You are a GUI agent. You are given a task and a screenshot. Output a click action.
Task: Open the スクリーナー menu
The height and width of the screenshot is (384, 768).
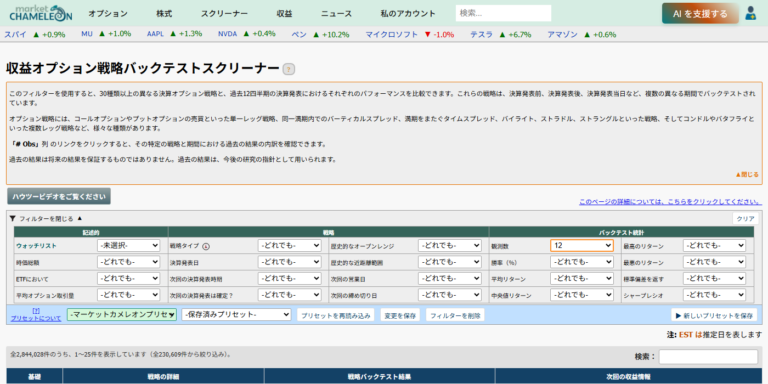pyautogui.click(x=224, y=14)
